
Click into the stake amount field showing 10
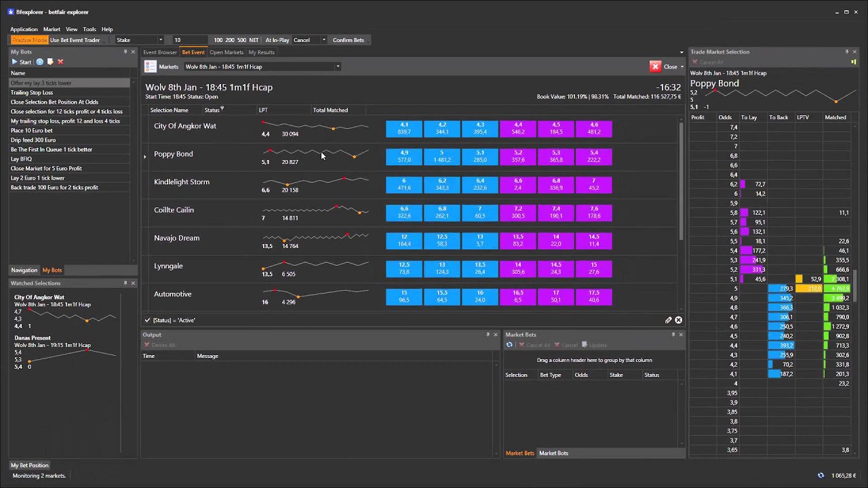point(190,40)
